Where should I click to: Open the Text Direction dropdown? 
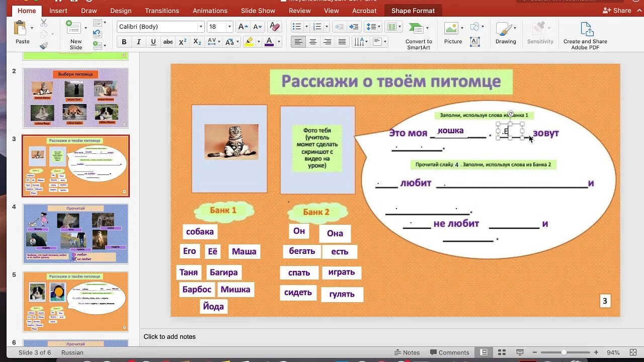(x=360, y=42)
